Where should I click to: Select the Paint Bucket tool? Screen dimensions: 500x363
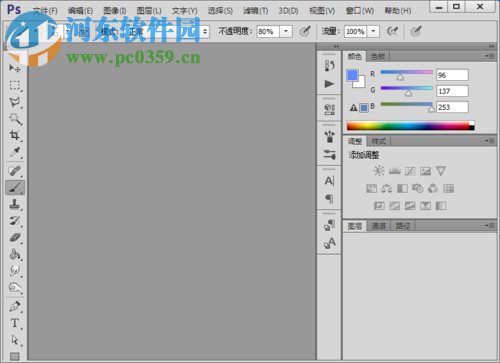coord(15,254)
